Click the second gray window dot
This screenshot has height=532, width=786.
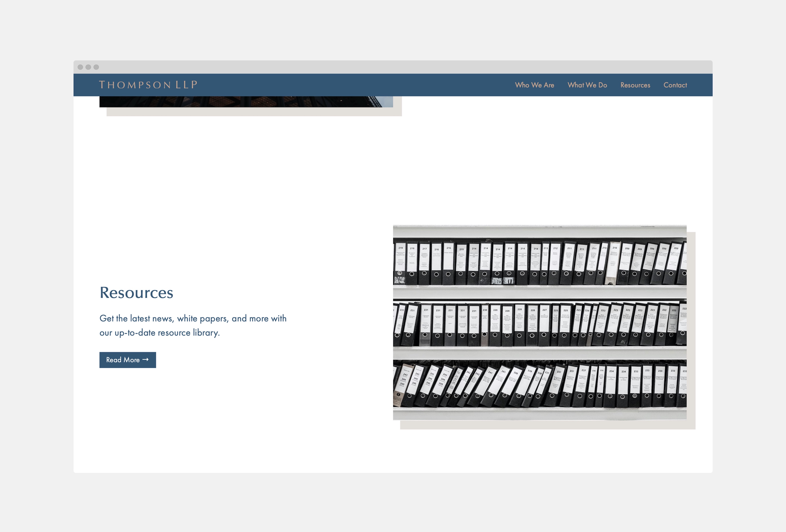88,67
